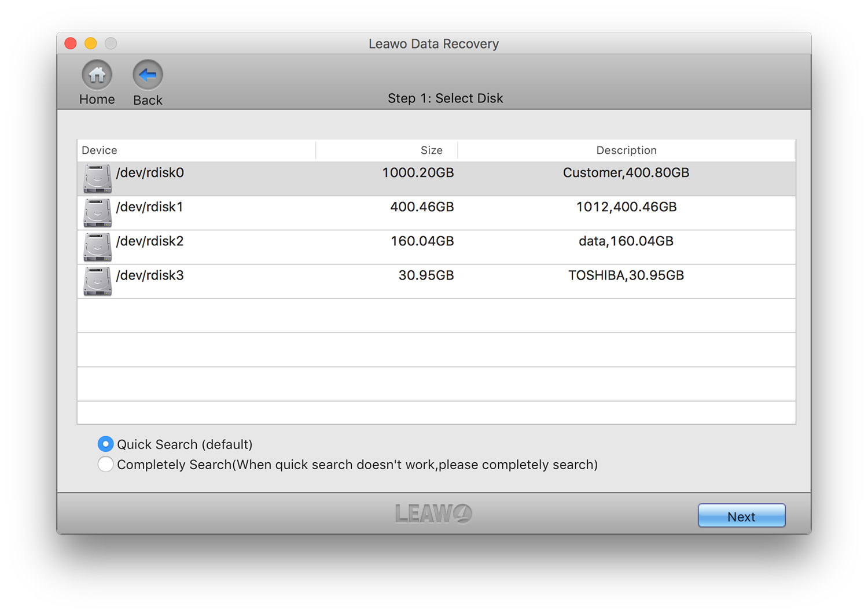The image size is (868, 615).
Task: Click the drive icon for /dev/rdisk2
Action: coord(97,247)
